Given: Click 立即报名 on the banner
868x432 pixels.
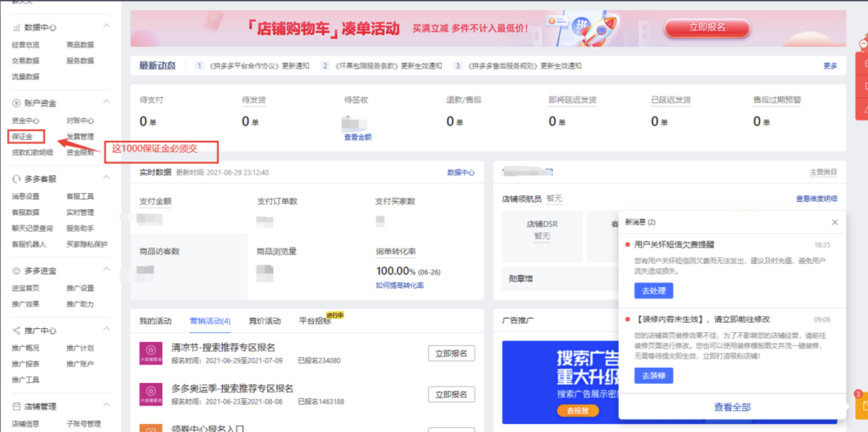Looking at the screenshot, I should (707, 28).
